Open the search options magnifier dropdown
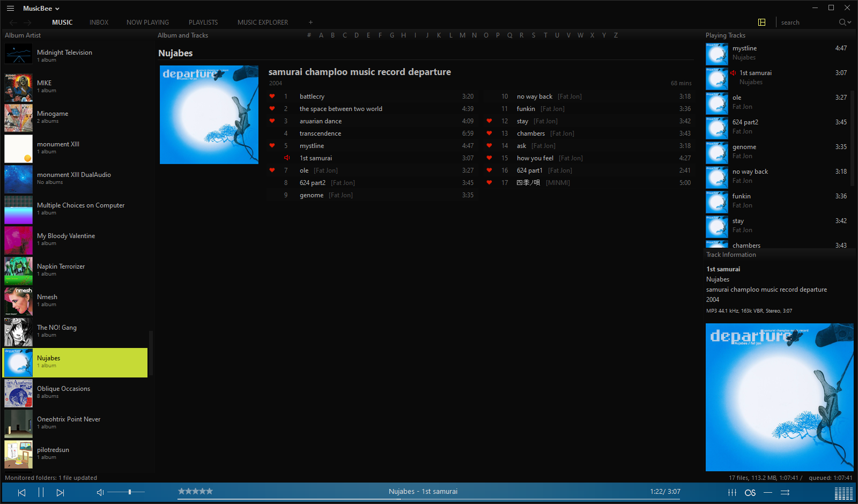858x504 pixels. [845, 22]
